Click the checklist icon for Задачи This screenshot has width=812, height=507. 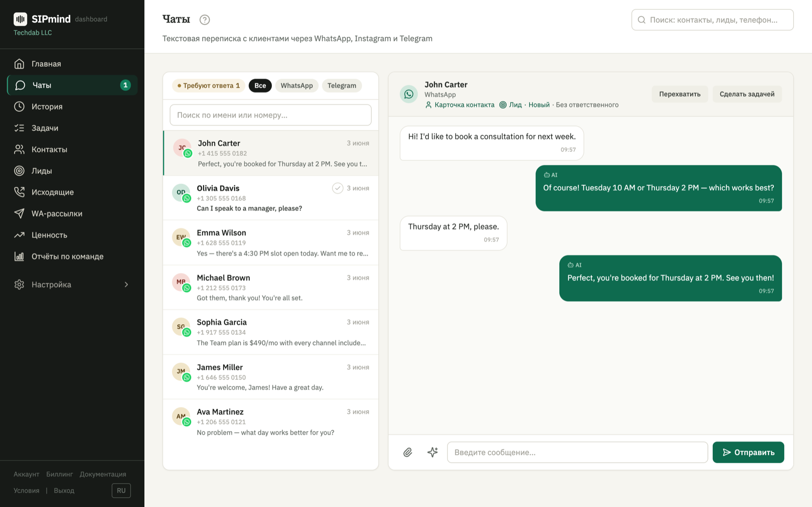click(x=19, y=128)
